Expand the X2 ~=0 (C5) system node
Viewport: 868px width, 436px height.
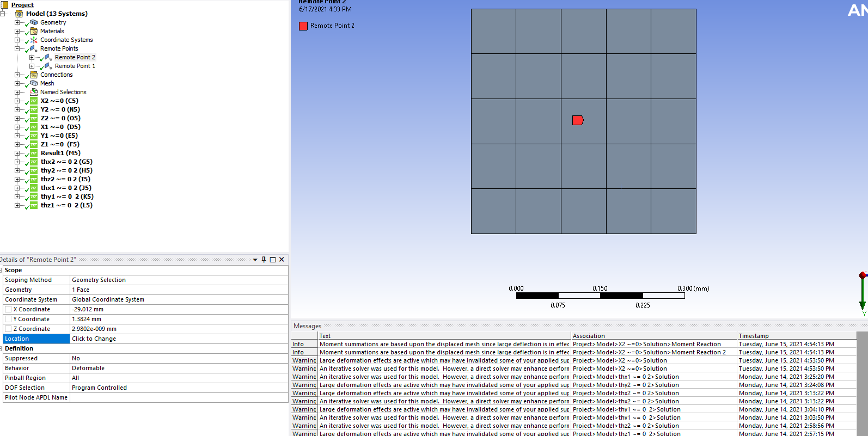coord(17,101)
